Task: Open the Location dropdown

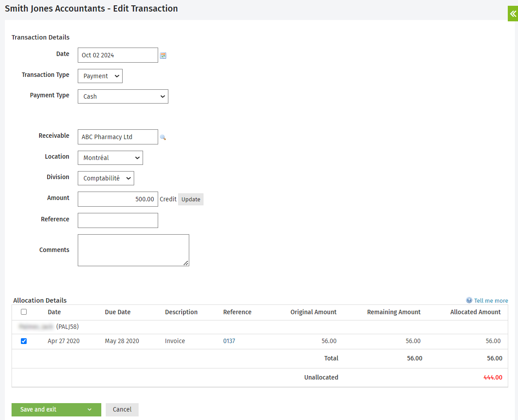Action: (110, 158)
